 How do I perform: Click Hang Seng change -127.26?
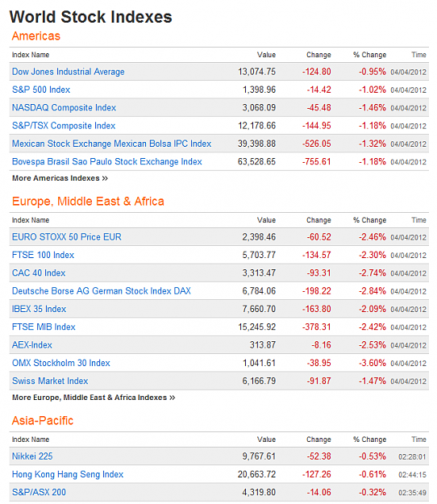317,474
